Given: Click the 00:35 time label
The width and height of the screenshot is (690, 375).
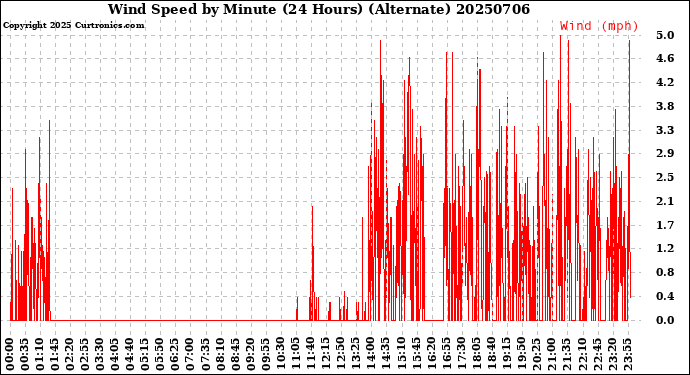Looking at the screenshot, I should tap(25, 355).
